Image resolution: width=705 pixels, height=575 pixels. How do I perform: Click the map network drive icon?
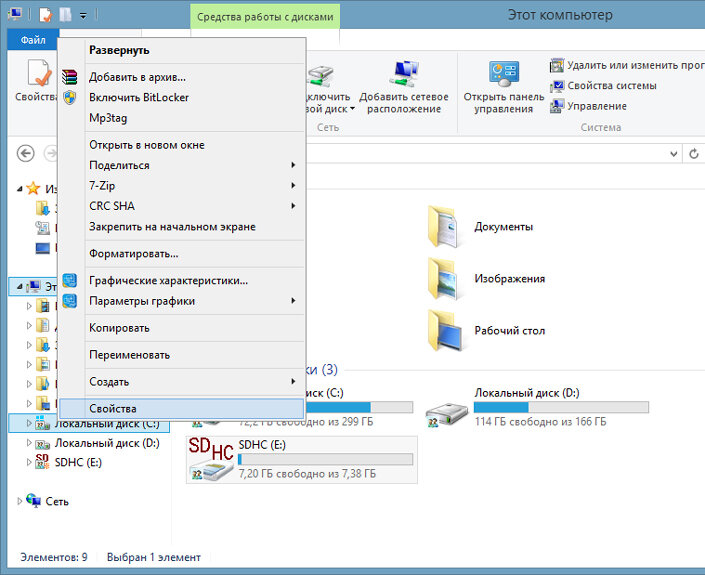point(320,74)
